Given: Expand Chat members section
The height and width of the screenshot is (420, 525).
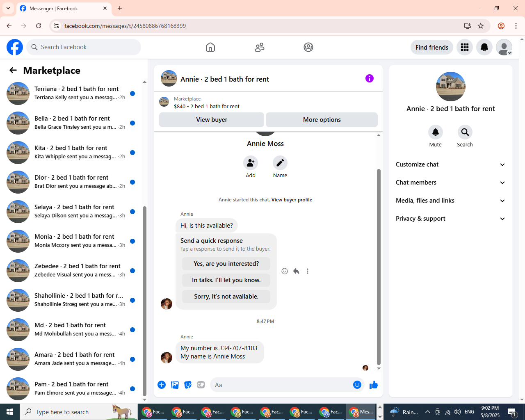Looking at the screenshot, I should 451,183.
